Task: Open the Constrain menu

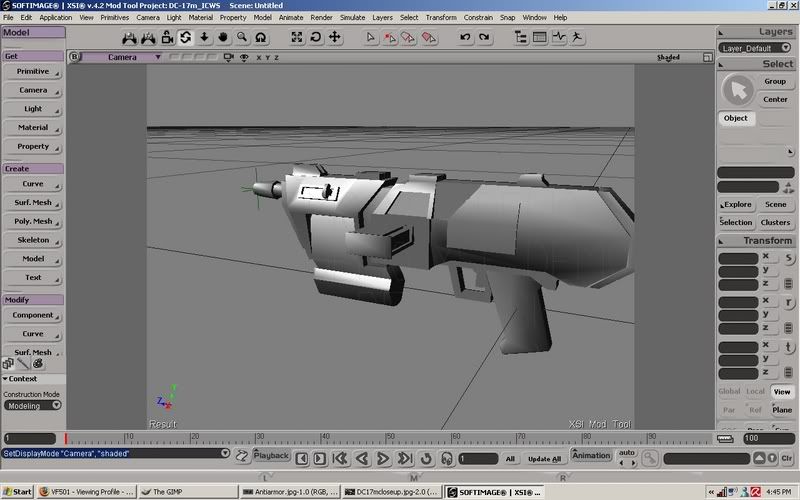Action: click(x=478, y=17)
